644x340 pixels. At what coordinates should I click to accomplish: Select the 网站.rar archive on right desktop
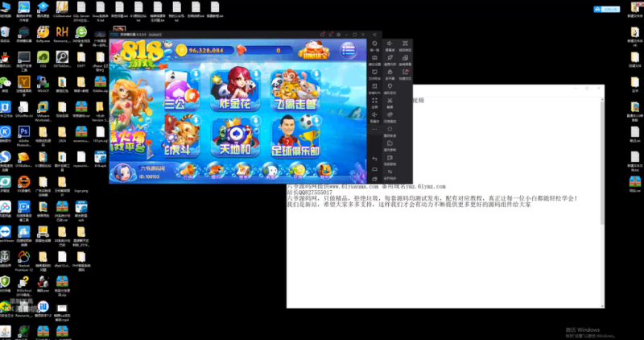(x=635, y=185)
